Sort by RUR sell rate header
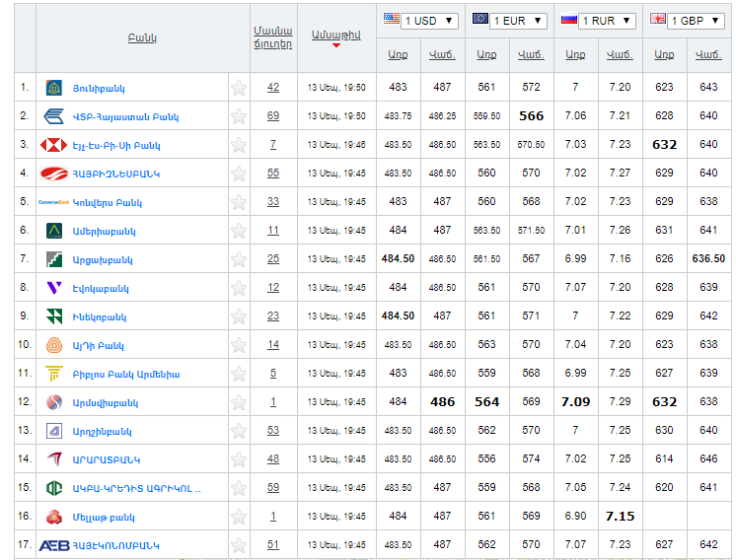Viewport: 736px width, 560px height. [x=620, y=55]
